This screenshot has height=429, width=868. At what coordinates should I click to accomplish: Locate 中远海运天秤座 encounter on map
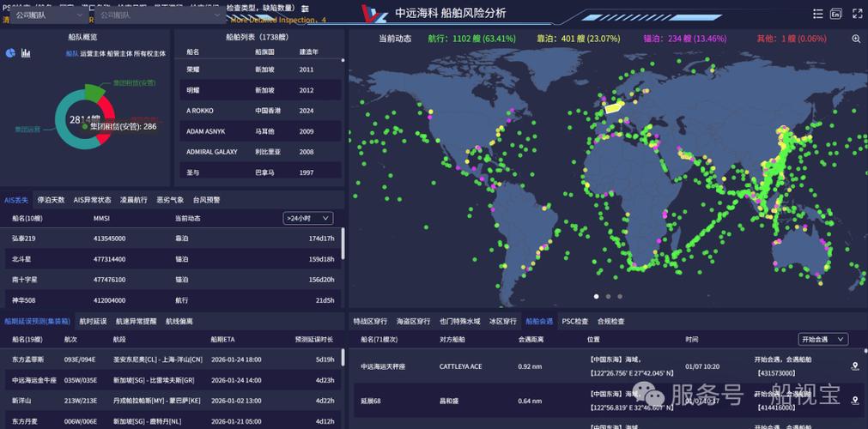855,366
